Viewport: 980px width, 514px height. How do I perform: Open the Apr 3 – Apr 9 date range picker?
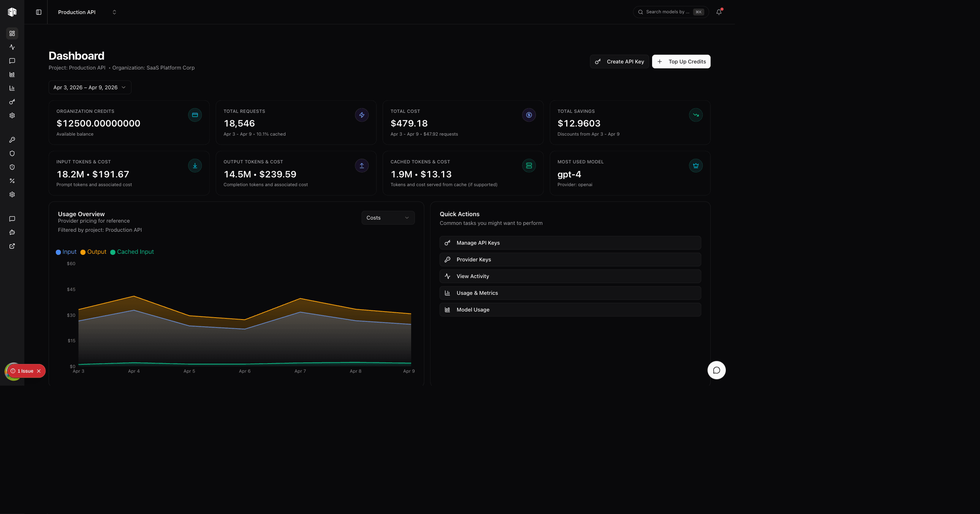[89, 87]
